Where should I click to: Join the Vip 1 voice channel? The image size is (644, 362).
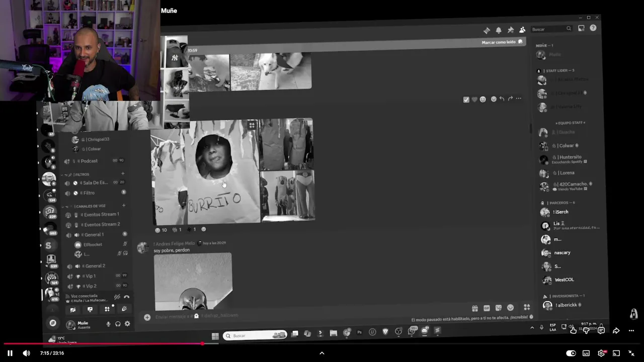(x=97, y=276)
